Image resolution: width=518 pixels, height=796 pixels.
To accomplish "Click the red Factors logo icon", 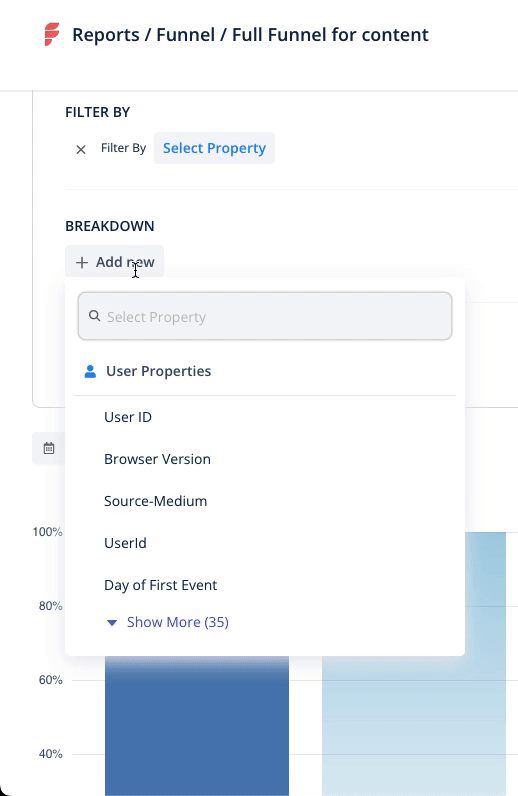I will click(x=52, y=34).
